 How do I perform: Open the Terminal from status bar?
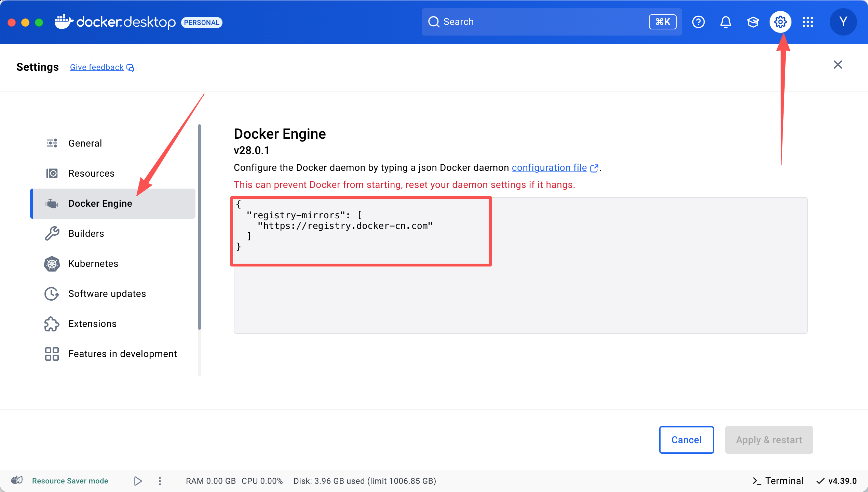pyautogui.click(x=778, y=481)
